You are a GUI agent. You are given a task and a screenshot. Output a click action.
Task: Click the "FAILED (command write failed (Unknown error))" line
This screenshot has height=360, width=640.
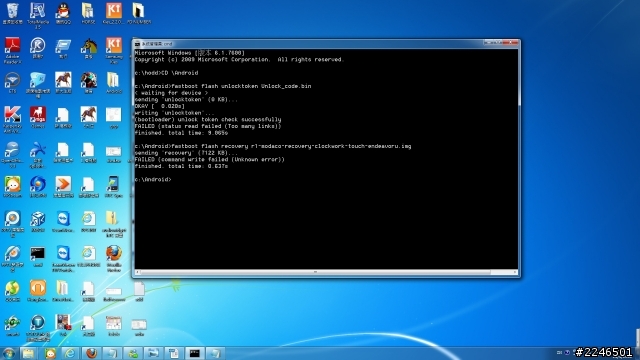[209, 160]
